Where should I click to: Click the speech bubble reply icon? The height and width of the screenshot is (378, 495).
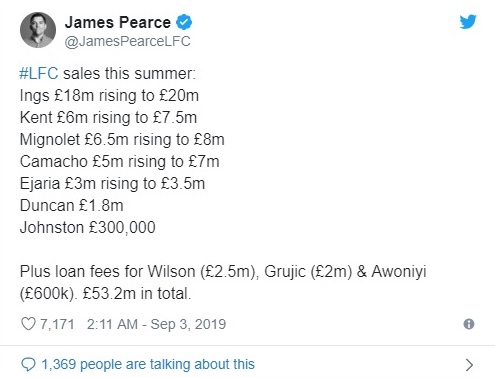coord(28,364)
